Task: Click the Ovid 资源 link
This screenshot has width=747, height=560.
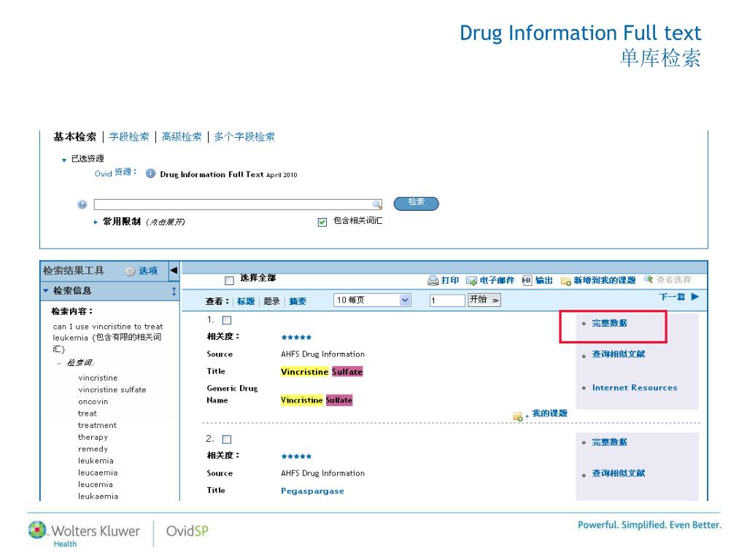Action: click(x=115, y=172)
